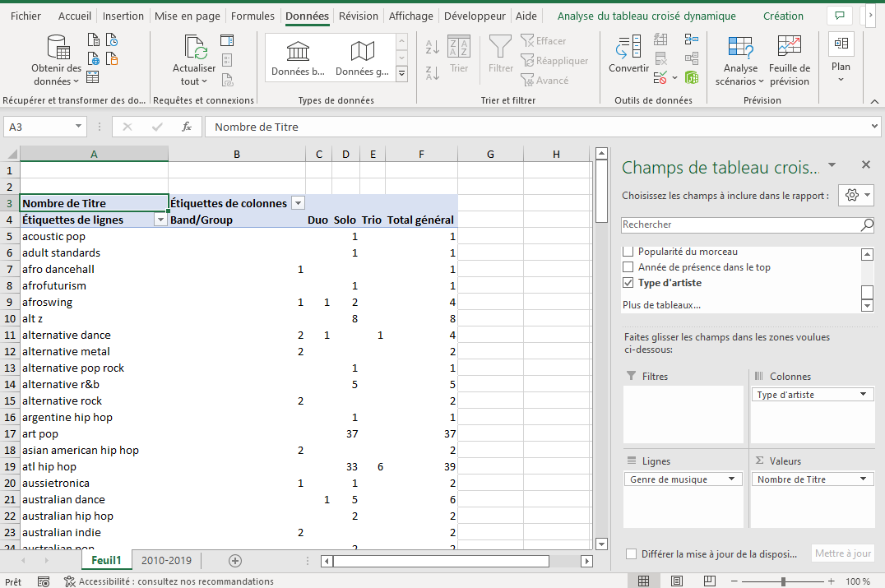Screen dimensions: 885x588
Task: Open the Obtenir des données menu
Action: [56, 60]
